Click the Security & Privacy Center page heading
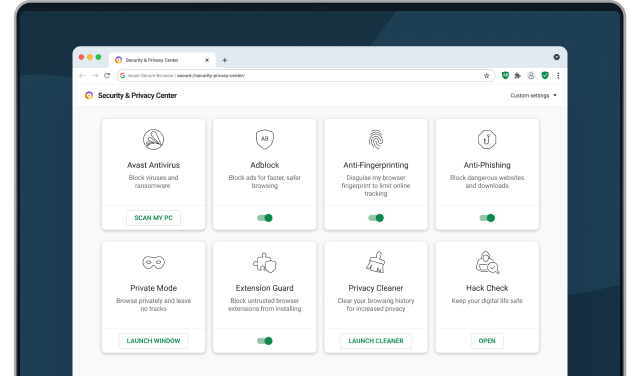This screenshot has width=640, height=376. click(x=137, y=96)
